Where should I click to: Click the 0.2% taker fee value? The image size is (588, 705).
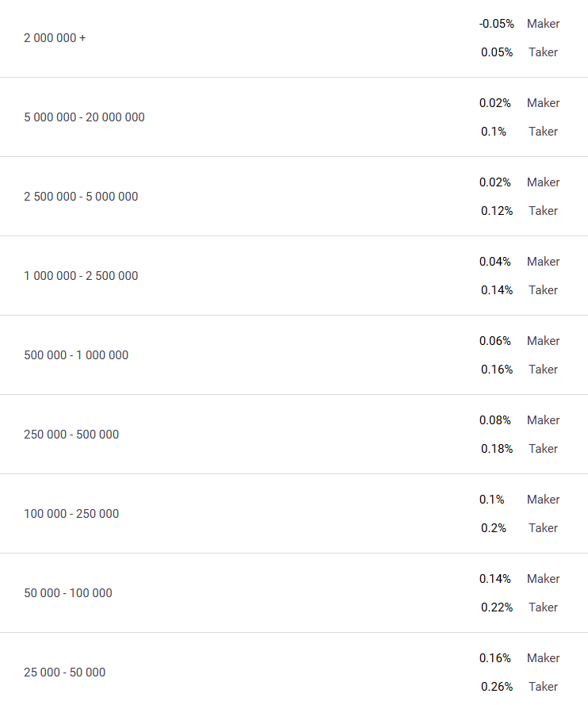[x=494, y=528]
